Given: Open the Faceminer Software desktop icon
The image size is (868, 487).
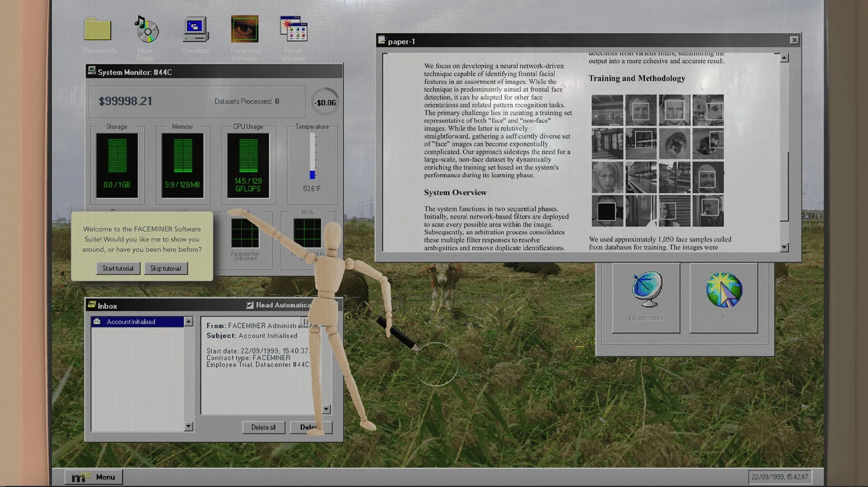Looking at the screenshot, I should point(244,28).
